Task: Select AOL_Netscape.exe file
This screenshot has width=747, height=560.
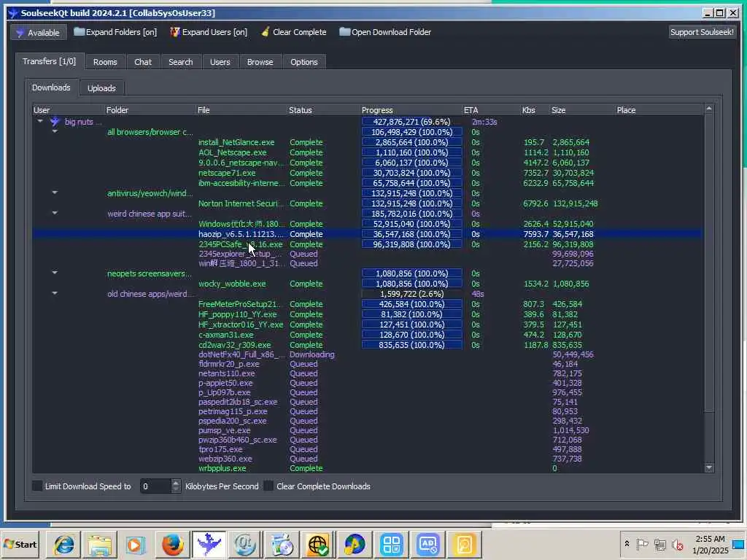Action: click(233, 152)
